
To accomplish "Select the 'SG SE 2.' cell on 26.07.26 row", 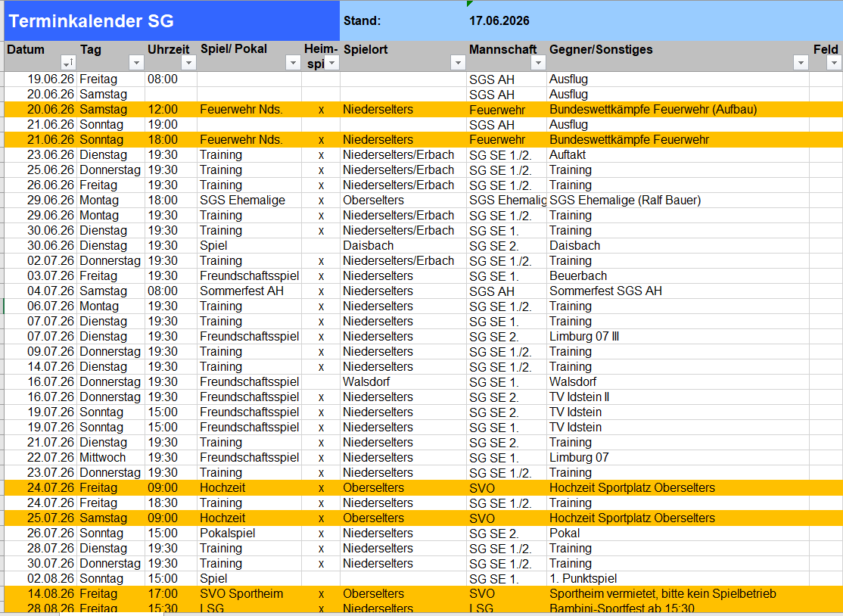I will coord(506,534).
